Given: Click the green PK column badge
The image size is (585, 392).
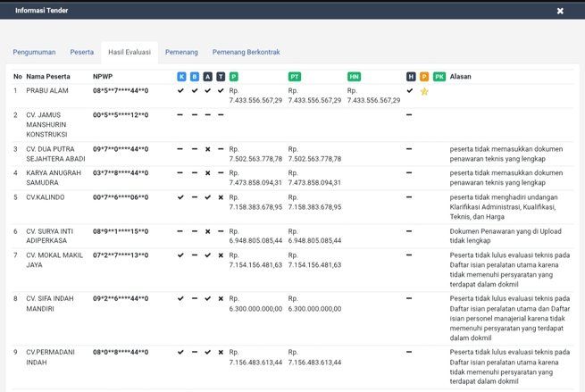Looking at the screenshot, I should (439, 77).
